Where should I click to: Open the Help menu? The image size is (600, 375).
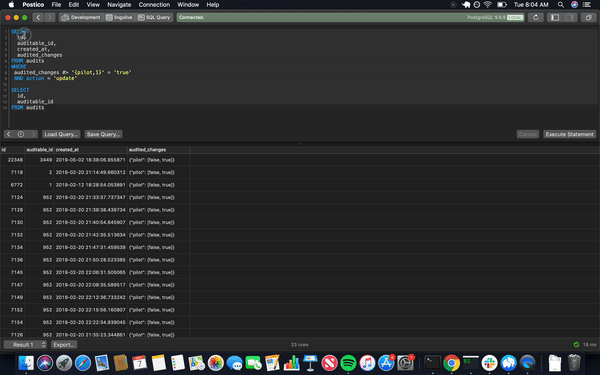(213, 5)
